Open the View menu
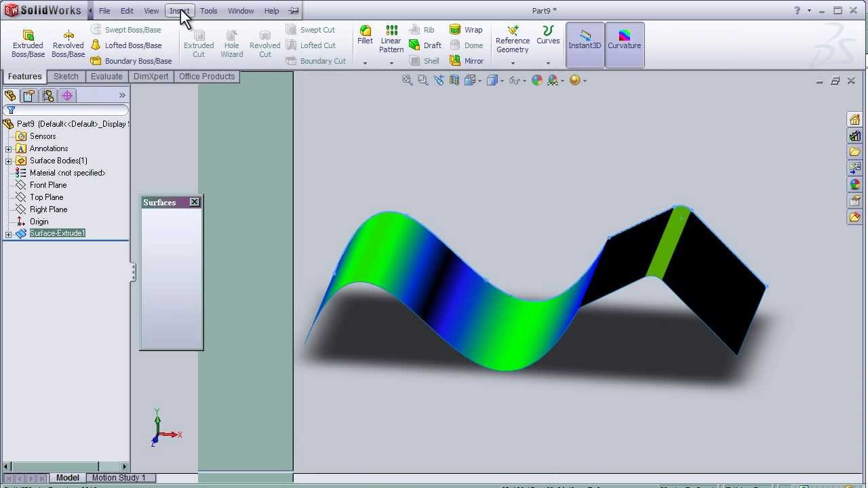This screenshot has height=488, width=868. pyautogui.click(x=151, y=11)
